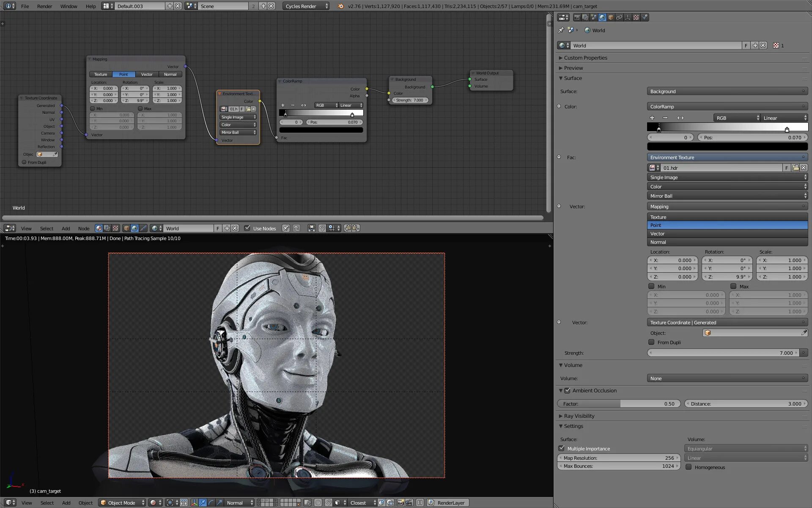Expand the Ray Visibility panel
This screenshot has height=508, width=812.
click(579, 416)
